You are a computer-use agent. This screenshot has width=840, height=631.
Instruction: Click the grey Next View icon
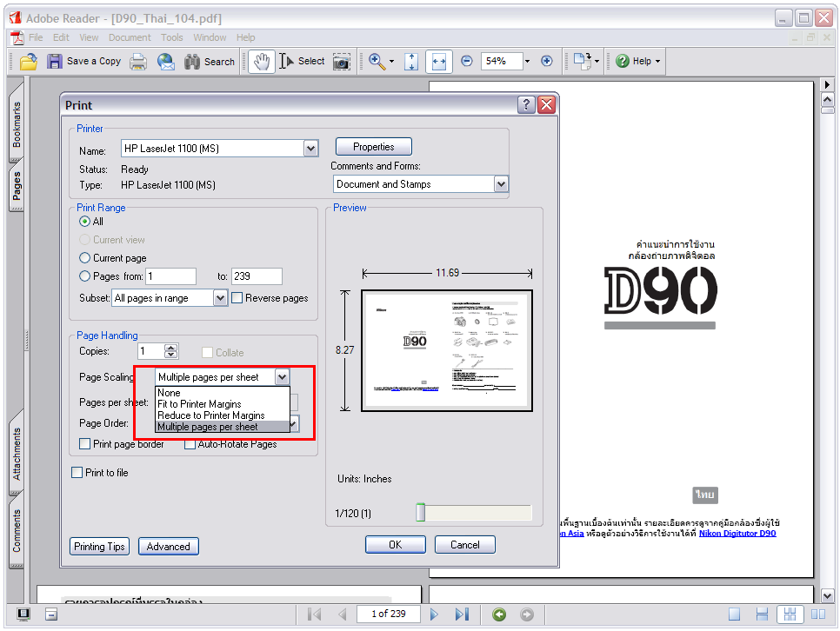point(527,614)
